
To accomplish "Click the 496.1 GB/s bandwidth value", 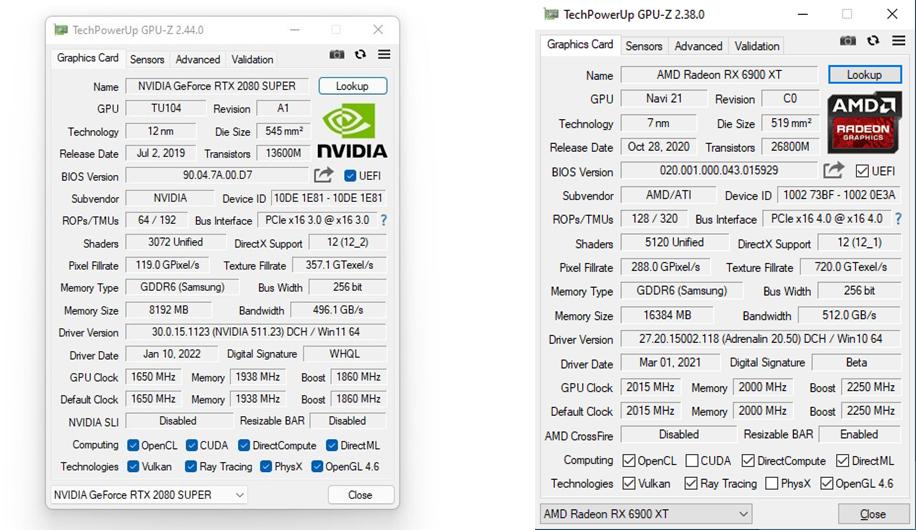I will (x=338, y=310).
